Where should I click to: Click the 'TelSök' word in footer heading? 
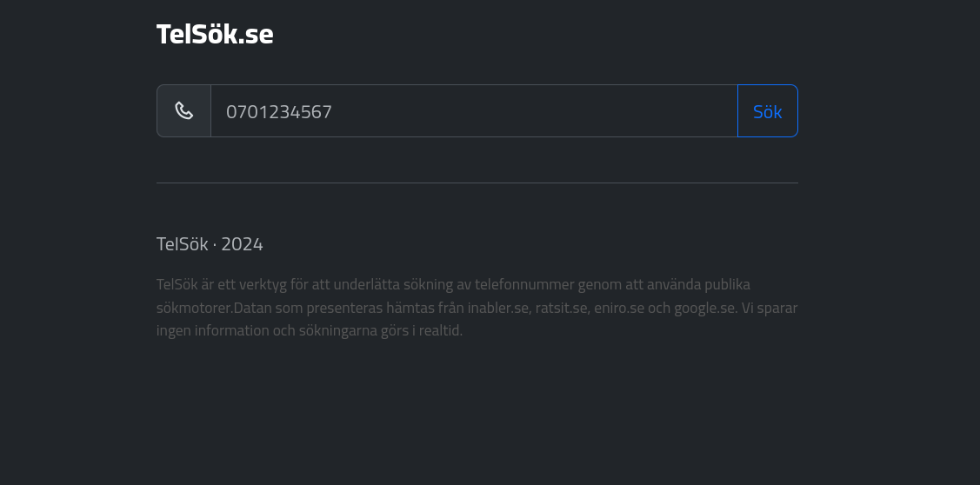tap(182, 243)
